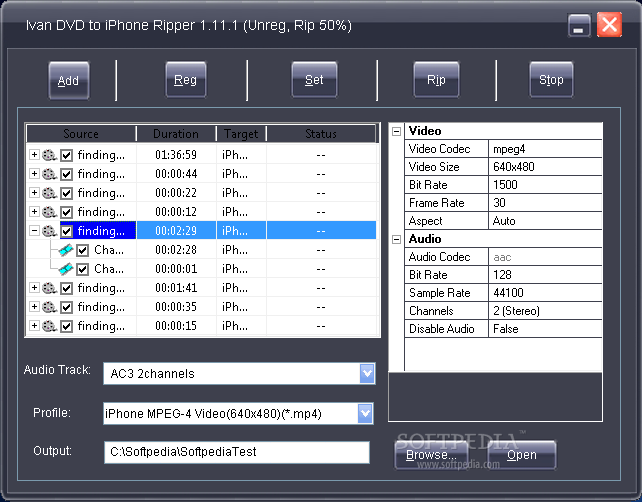Open the Profile dropdown list
642x502 pixels.
[x=365, y=414]
